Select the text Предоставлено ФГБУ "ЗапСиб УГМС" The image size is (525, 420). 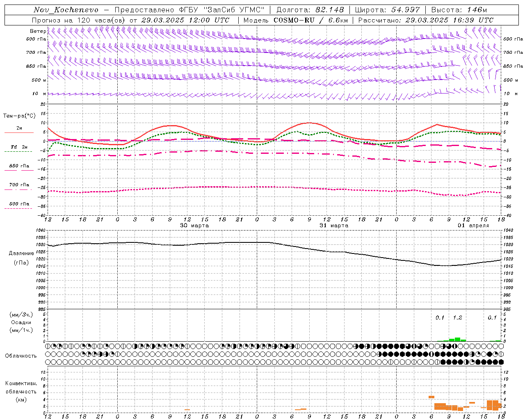[x=190, y=10]
